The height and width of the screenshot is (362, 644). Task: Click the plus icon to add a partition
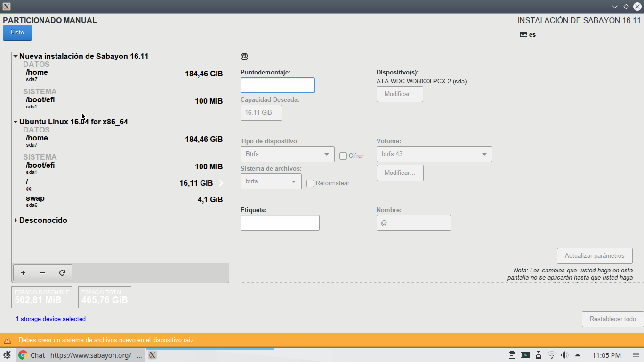click(23, 273)
